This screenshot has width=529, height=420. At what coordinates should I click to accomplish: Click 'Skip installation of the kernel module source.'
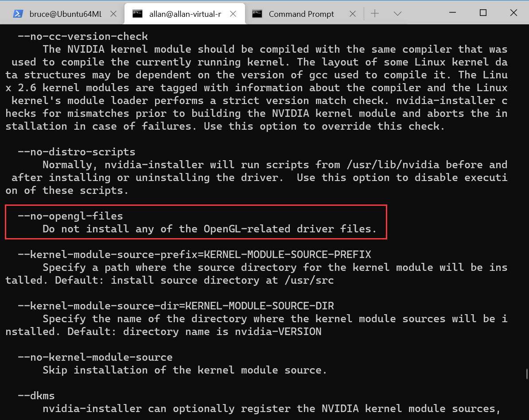pyautogui.click(x=185, y=370)
